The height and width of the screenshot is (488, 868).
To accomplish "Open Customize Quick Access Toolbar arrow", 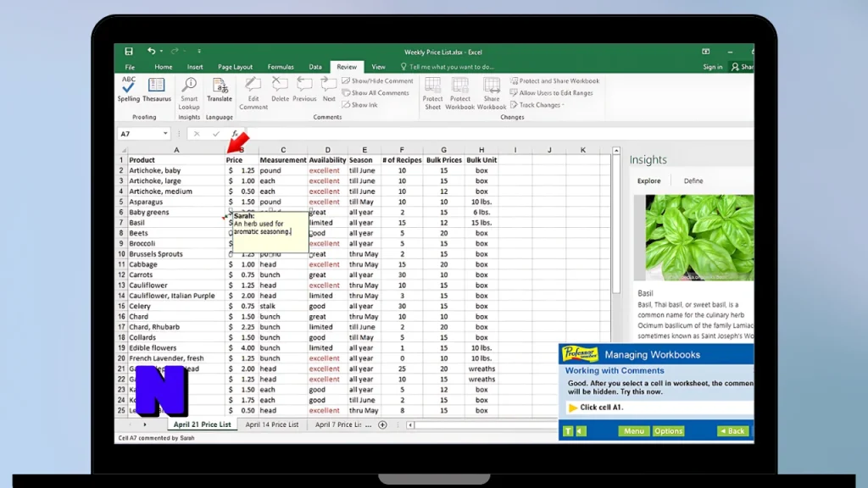I will (198, 51).
